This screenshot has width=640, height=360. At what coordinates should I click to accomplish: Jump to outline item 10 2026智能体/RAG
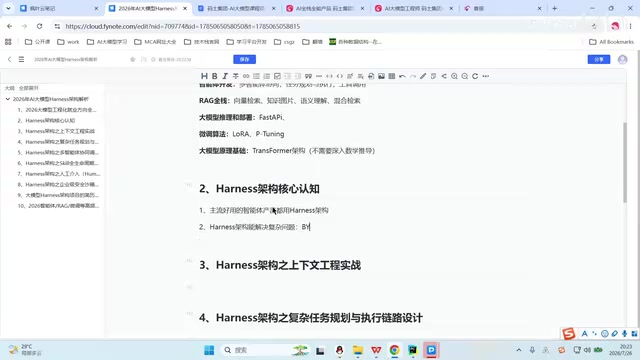pos(58,206)
